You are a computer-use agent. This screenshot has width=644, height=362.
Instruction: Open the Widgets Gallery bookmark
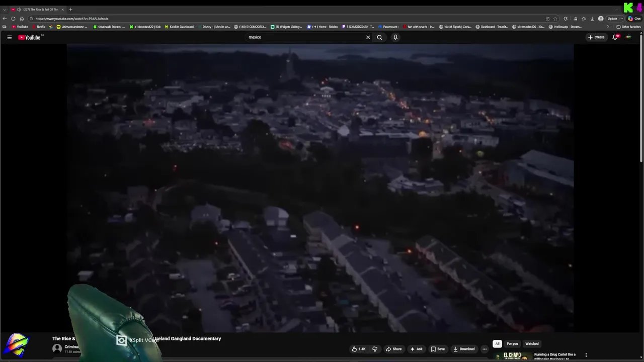coord(286,27)
